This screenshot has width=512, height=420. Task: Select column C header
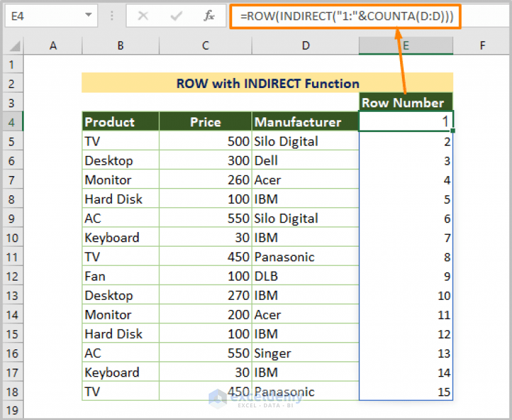(205, 45)
